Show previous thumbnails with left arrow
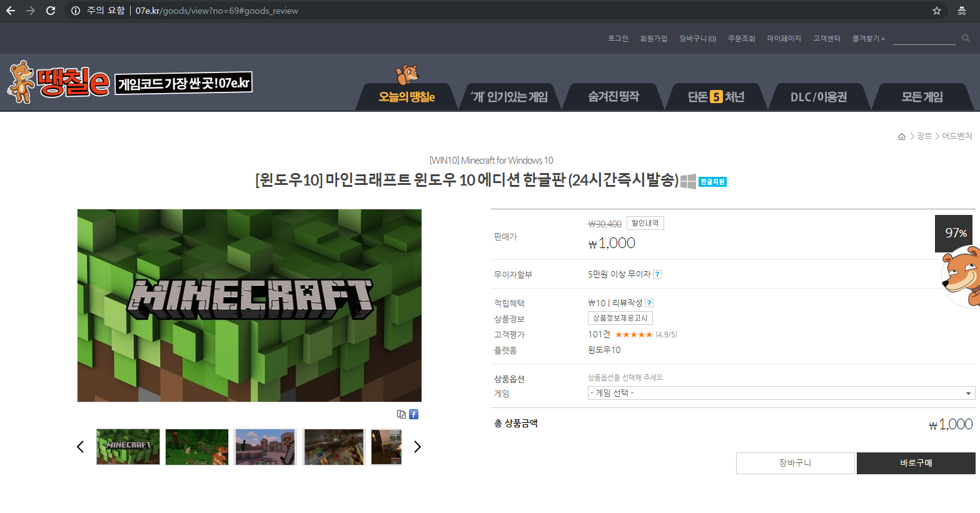980x513 pixels. (x=80, y=446)
